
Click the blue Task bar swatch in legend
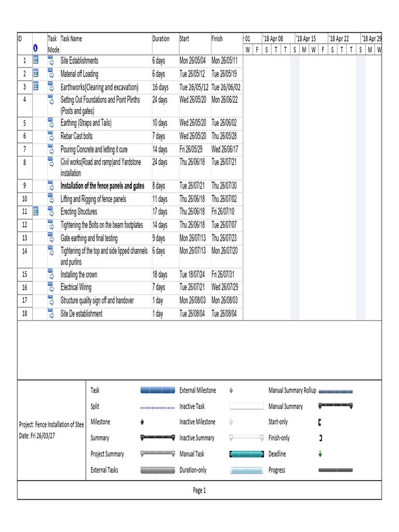[158, 390]
